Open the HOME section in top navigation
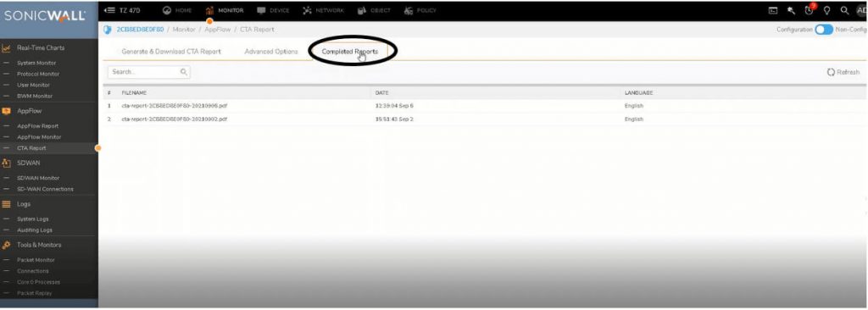Image resolution: width=868 pixels, height=310 pixels. [x=177, y=10]
